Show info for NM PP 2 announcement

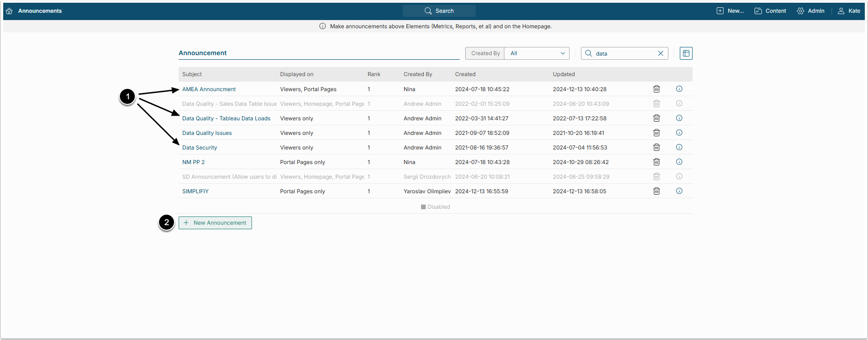pyautogui.click(x=679, y=162)
